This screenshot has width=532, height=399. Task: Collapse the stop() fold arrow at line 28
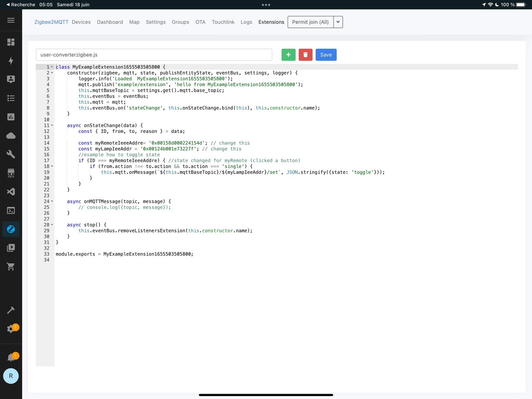(52, 225)
